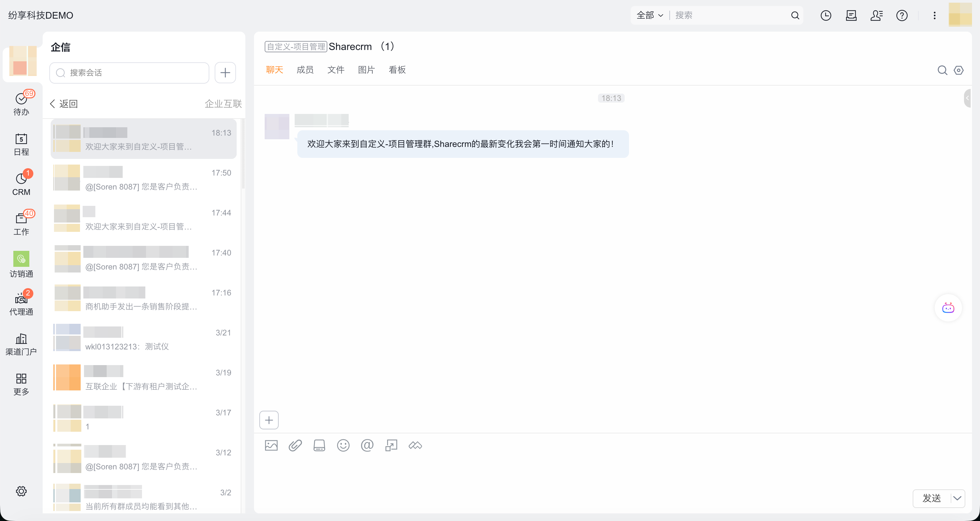The width and height of the screenshot is (980, 521).
Task: Open recent sessions via the clock icon
Action: point(826,15)
